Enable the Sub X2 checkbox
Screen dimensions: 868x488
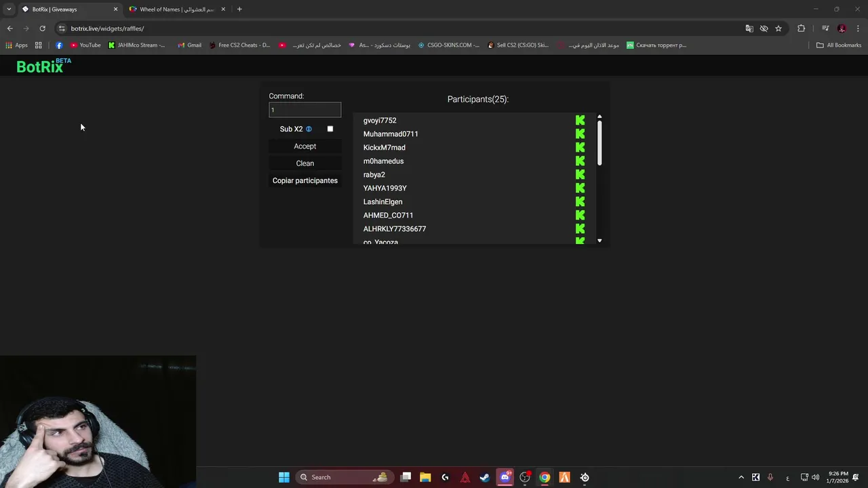[x=330, y=129]
